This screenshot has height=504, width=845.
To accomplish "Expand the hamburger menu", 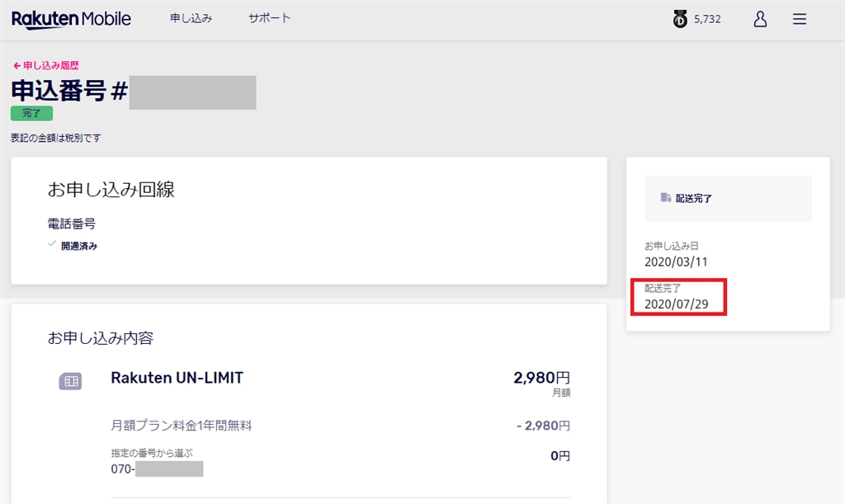I will click(800, 19).
